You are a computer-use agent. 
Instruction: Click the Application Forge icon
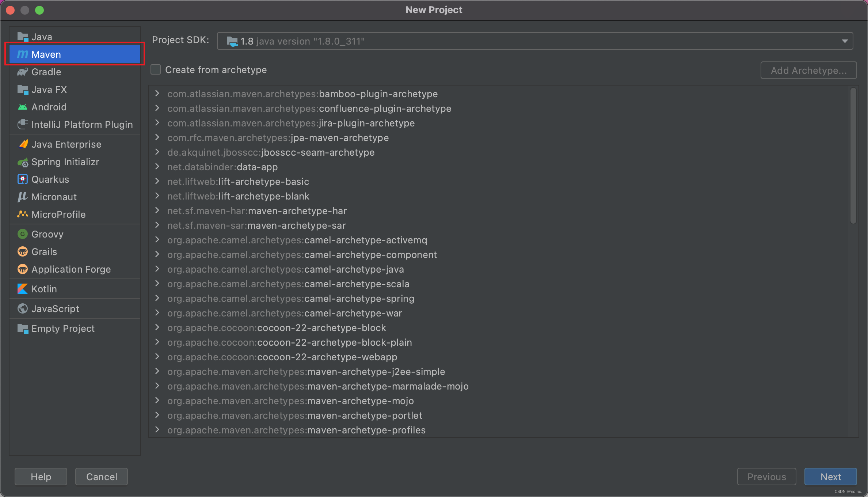point(23,269)
